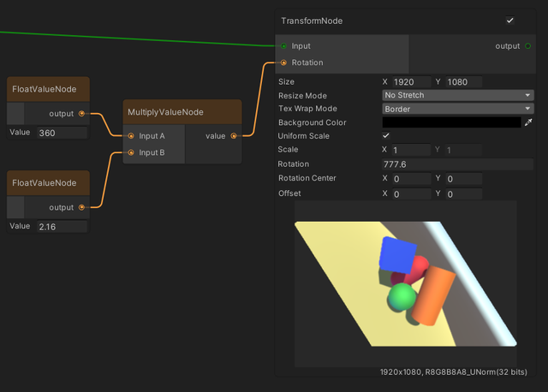Click the green Input port on TransformNode
The height and width of the screenshot is (392, 548).
pos(283,46)
